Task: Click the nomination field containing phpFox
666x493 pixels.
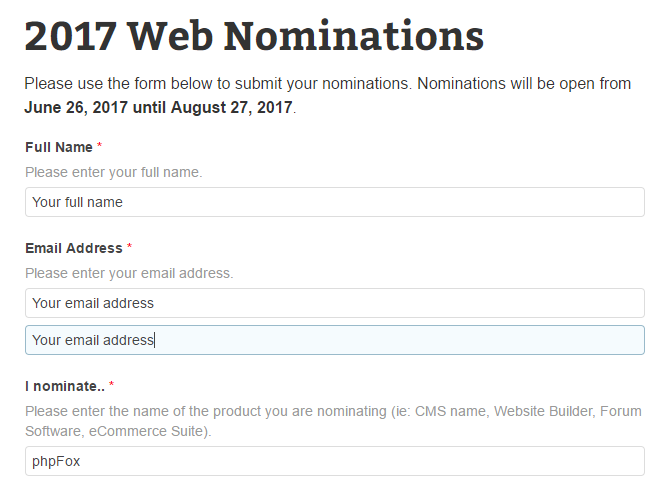Action: (334, 461)
